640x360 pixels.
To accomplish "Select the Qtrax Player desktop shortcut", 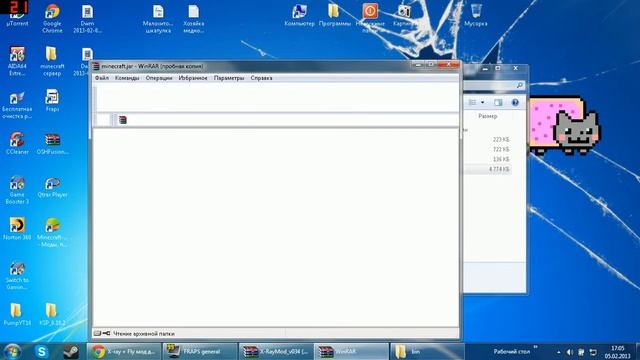I will (52, 187).
